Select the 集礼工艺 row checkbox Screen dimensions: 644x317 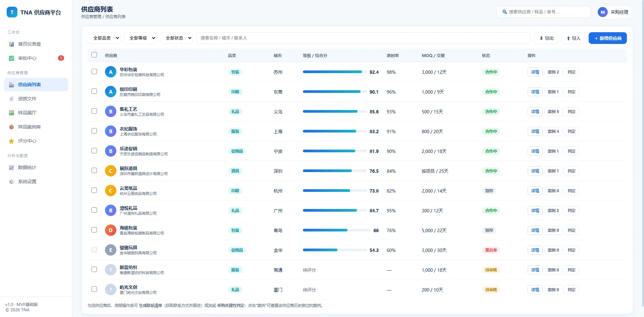pos(94,111)
